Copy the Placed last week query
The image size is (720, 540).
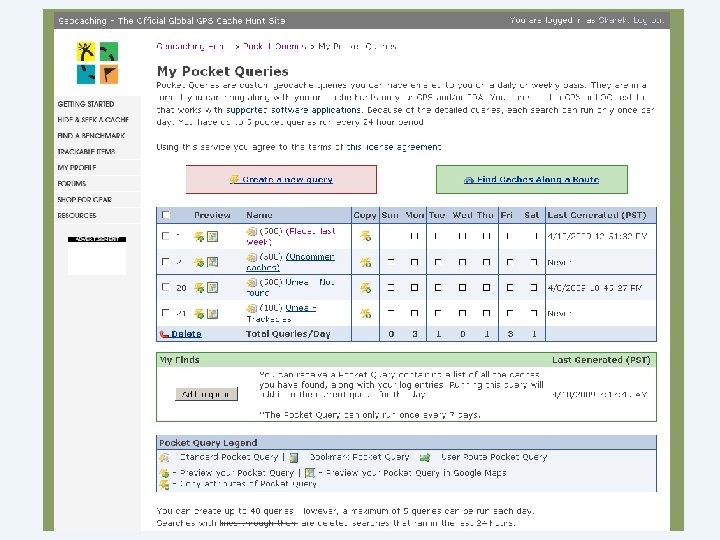366,236
